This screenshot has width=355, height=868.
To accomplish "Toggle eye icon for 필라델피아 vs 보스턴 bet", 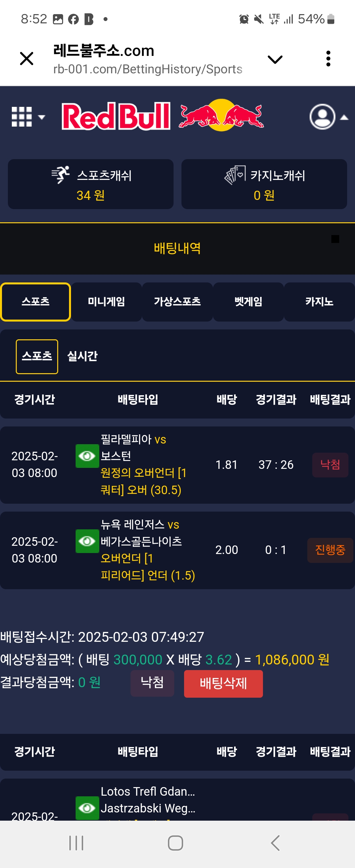I will [x=87, y=456].
